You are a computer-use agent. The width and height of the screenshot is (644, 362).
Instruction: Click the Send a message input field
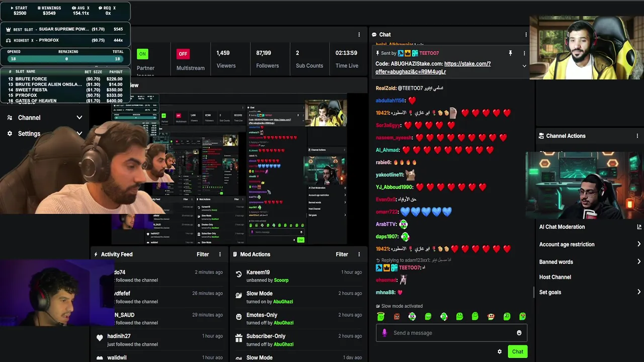click(x=451, y=333)
